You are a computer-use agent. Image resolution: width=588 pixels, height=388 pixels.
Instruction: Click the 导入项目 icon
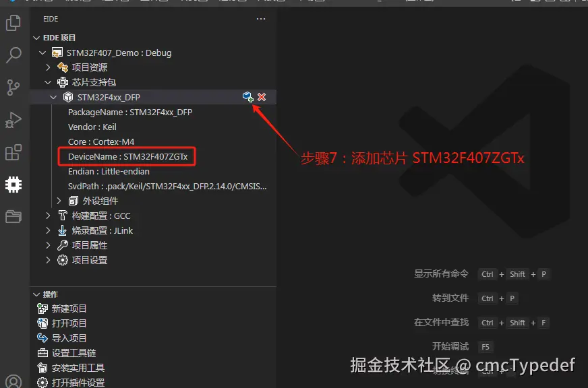coord(42,337)
